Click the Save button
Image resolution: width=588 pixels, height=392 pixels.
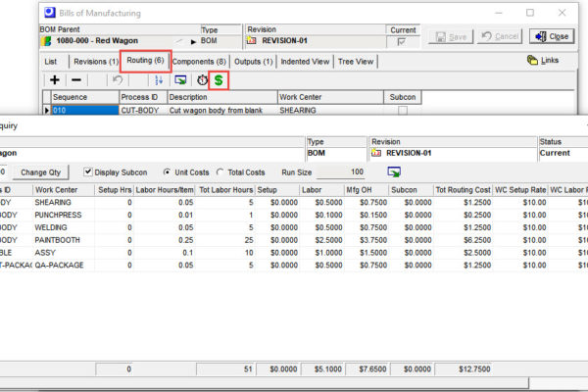(x=451, y=36)
